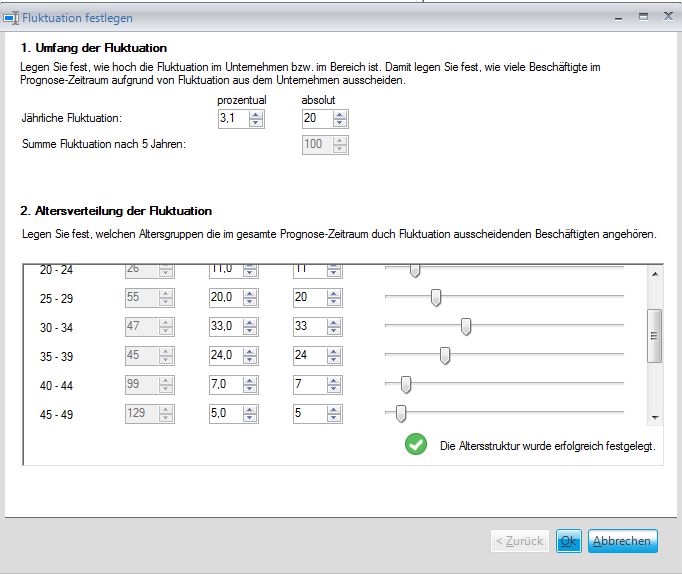Increase percentage for age group 25 - 29

click(250, 294)
